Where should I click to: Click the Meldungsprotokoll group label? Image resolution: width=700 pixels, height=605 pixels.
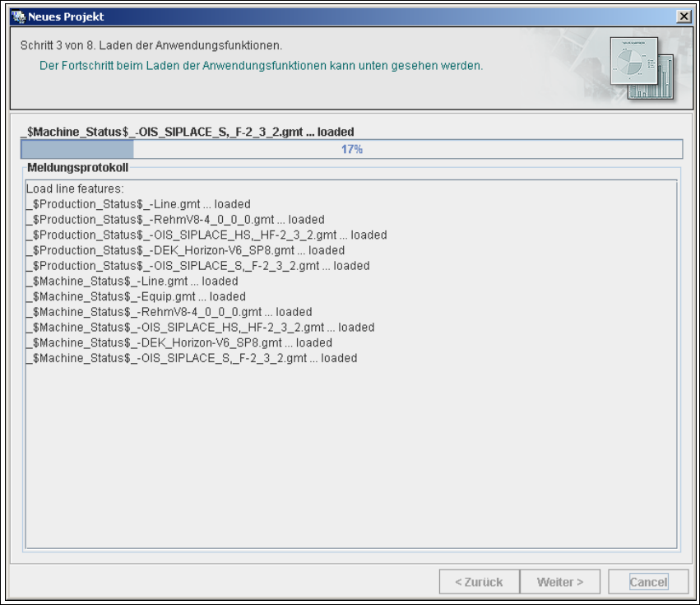point(77,168)
